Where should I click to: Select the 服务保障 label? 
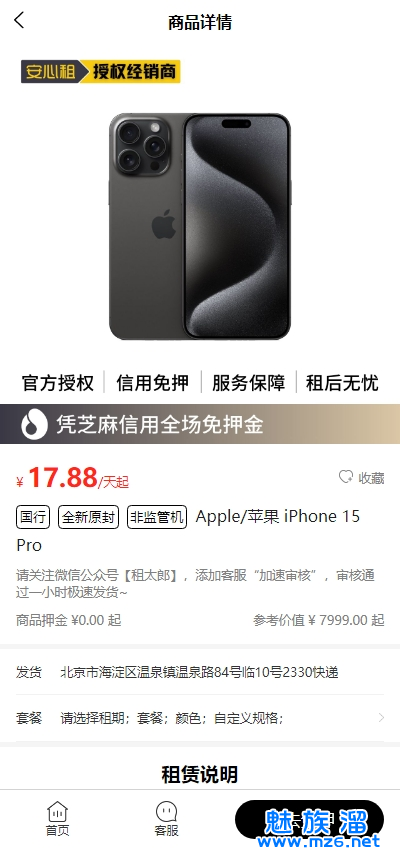(248, 382)
